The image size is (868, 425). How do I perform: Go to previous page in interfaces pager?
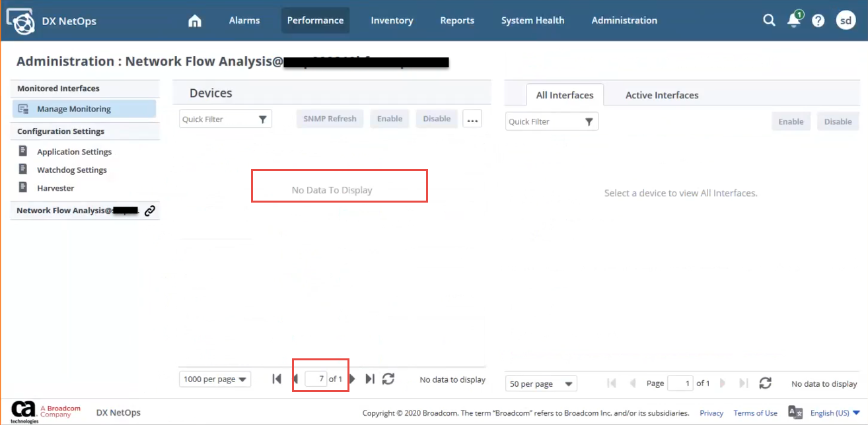coord(633,383)
